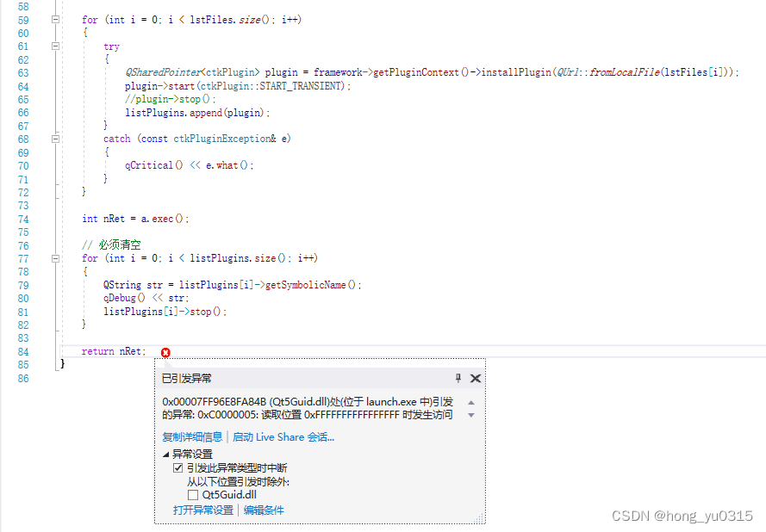Start a Live Share session link
Viewport: 766px width, 532px height.
pos(283,436)
